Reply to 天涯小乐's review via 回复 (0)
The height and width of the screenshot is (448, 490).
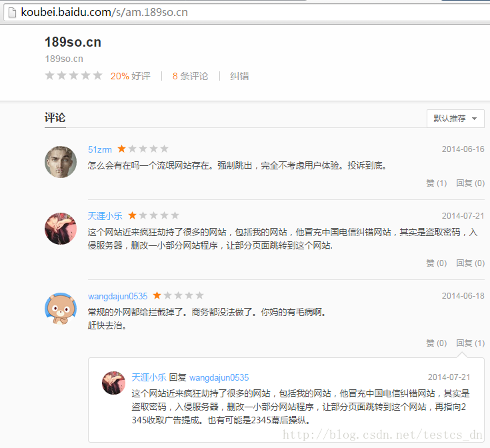[470, 263]
